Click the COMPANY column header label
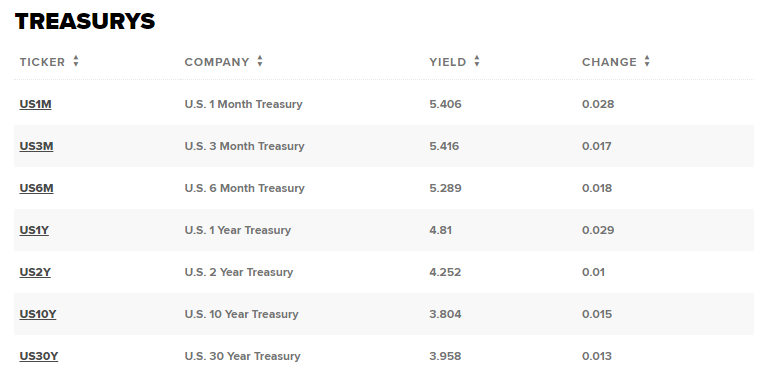 [x=217, y=62]
